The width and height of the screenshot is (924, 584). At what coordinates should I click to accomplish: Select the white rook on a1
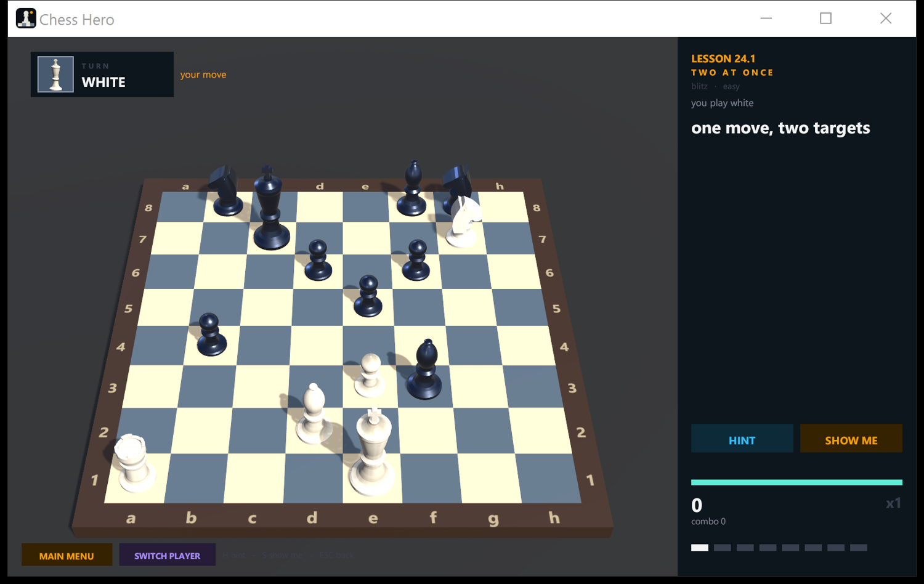(x=134, y=463)
